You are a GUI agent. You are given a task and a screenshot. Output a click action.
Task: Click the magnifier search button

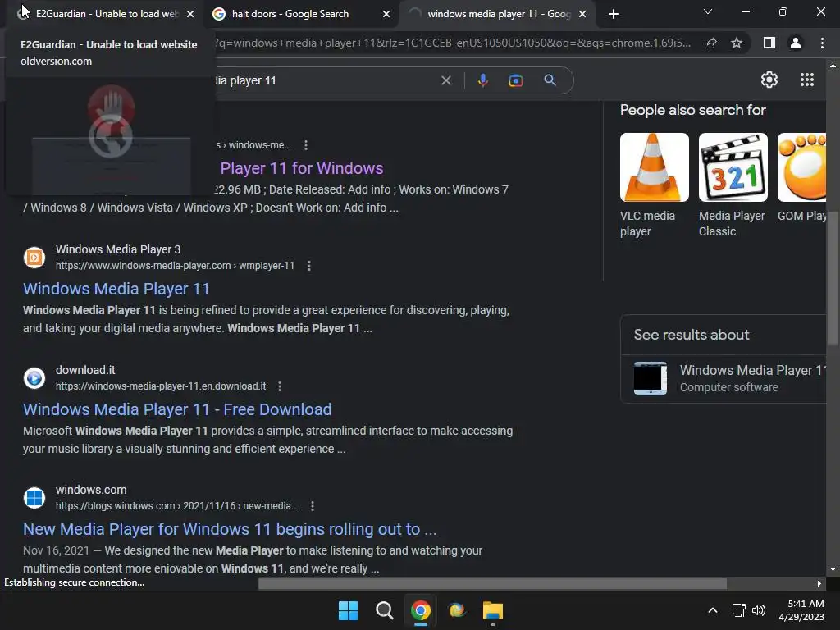pyautogui.click(x=550, y=80)
